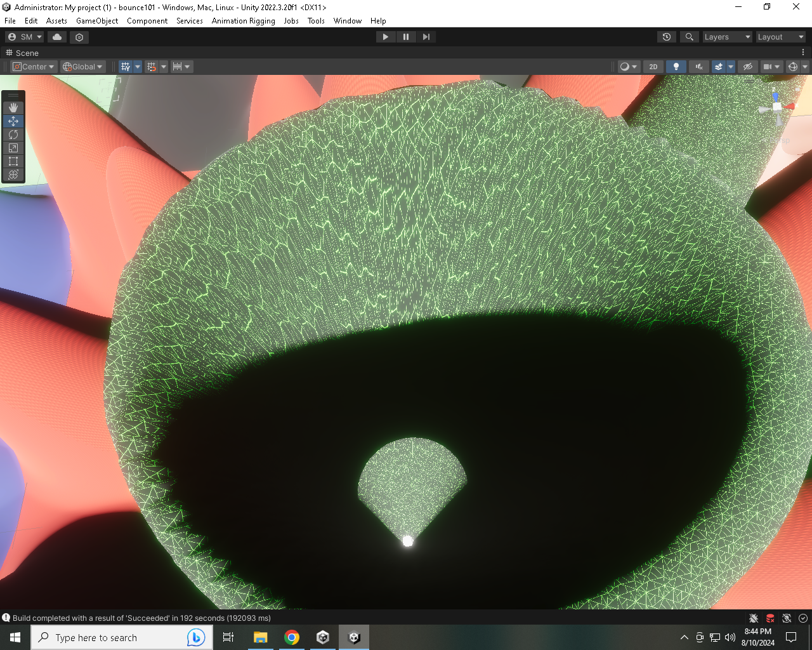Open the Services menu

pyautogui.click(x=190, y=20)
